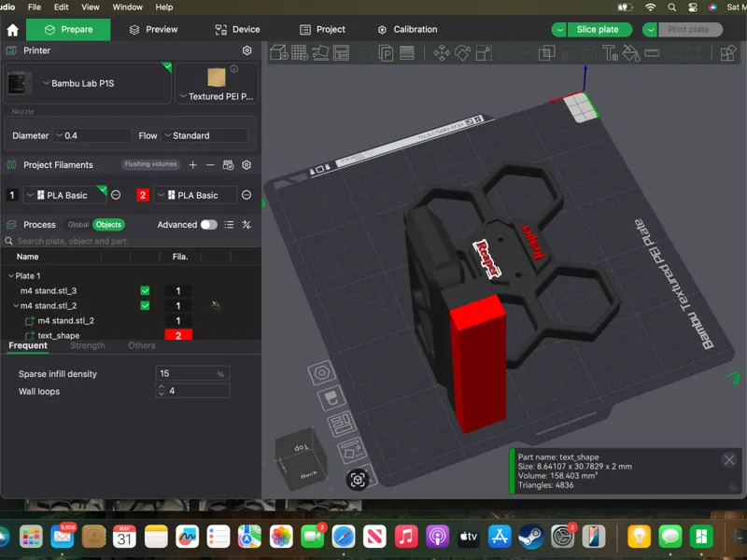This screenshot has width=747, height=560.
Task: Open the Slice plate dropdown arrow
Action: (x=559, y=30)
